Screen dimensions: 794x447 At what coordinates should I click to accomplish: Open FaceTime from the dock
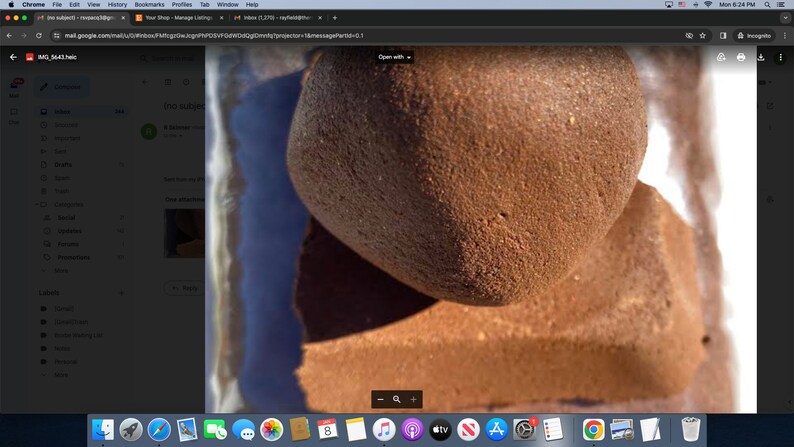[215, 430]
